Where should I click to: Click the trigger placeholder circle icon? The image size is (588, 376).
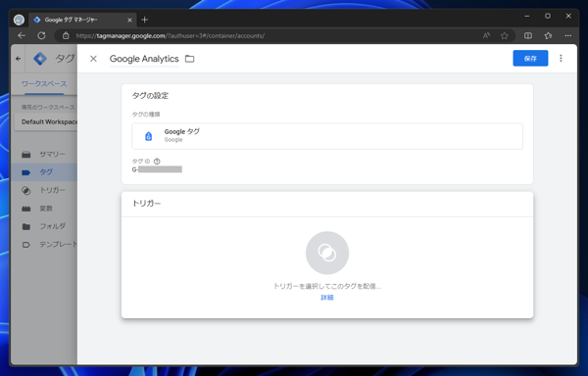[327, 253]
